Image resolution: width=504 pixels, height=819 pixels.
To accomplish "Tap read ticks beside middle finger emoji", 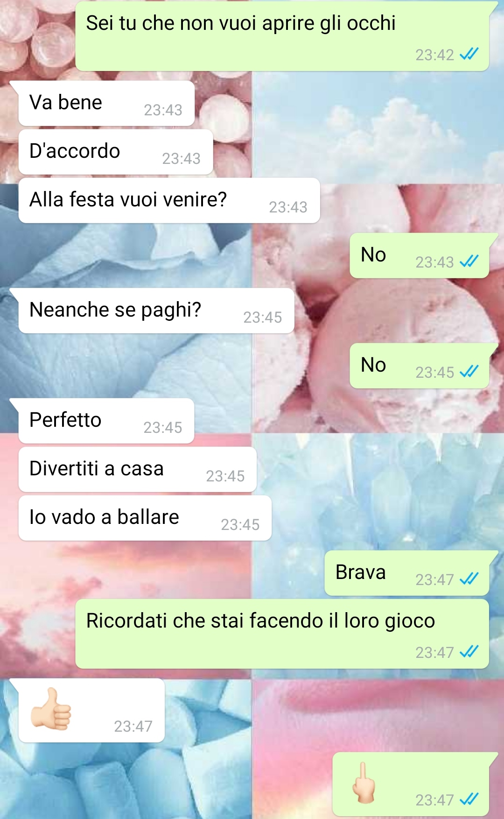I will [469, 799].
